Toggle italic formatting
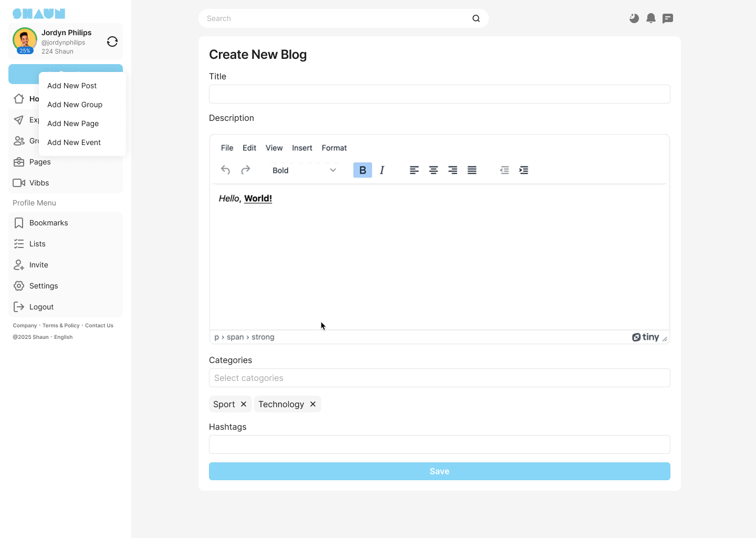The height and width of the screenshot is (538, 756). pyautogui.click(x=382, y=170)
